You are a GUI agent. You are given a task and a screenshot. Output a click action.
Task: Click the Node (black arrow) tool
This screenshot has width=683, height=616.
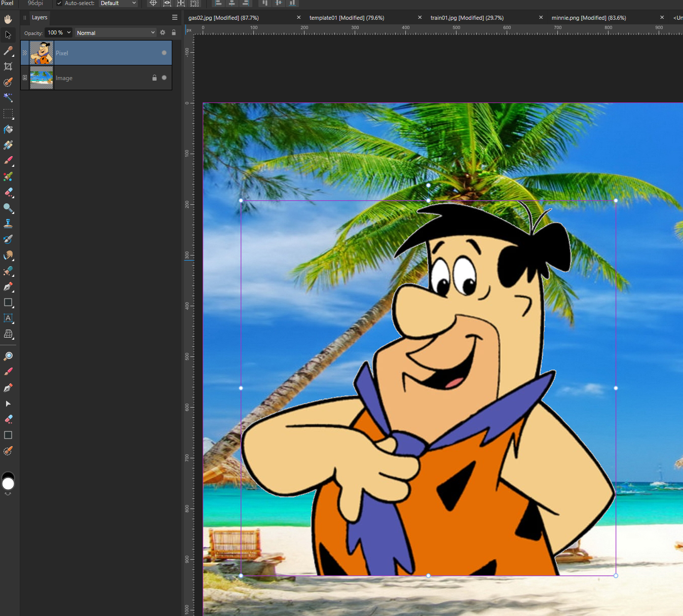8,404
